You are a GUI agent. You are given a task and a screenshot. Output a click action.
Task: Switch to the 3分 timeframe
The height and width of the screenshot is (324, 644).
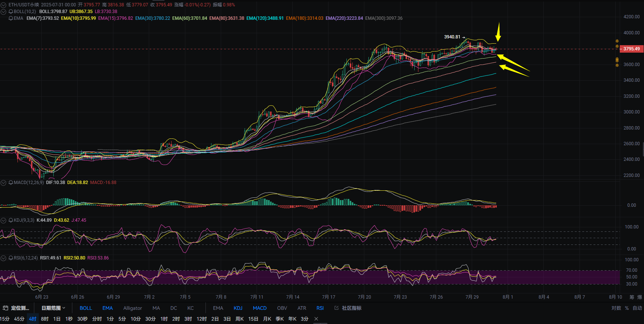click(305, 319)
